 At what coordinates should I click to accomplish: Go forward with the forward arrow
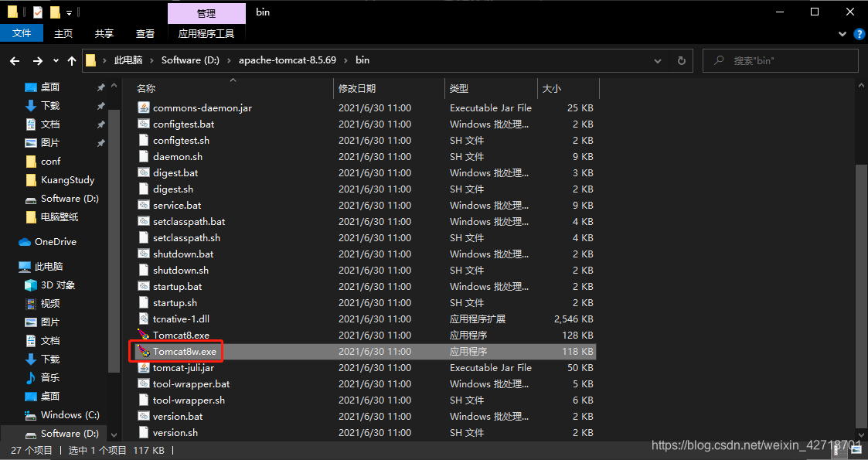[x=37, y=61]
